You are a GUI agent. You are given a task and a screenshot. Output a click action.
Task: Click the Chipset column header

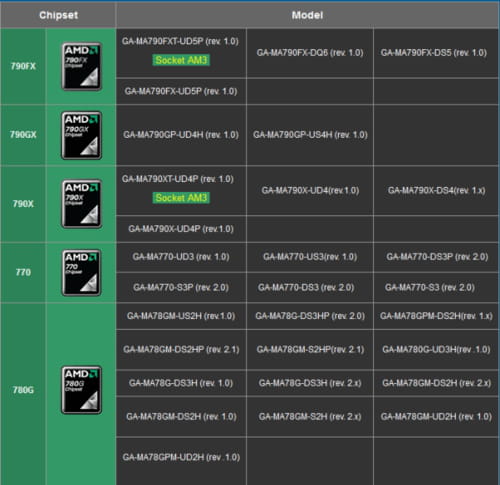[x=58, y=15]
